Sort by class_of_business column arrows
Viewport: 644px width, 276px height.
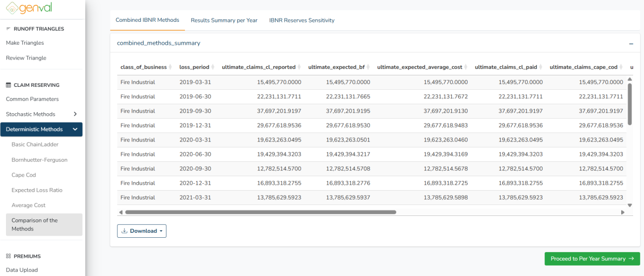(x=170, y=67)
